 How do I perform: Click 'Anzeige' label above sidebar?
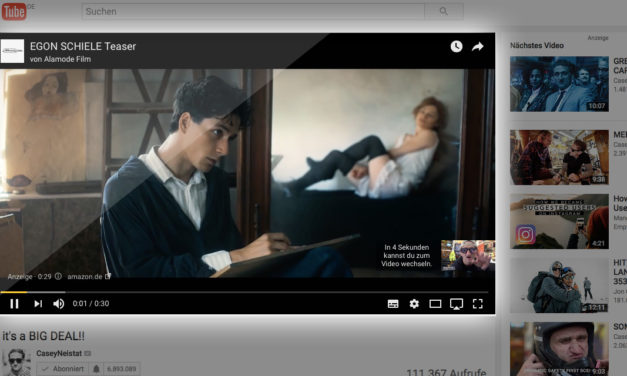tap(598, 38)
